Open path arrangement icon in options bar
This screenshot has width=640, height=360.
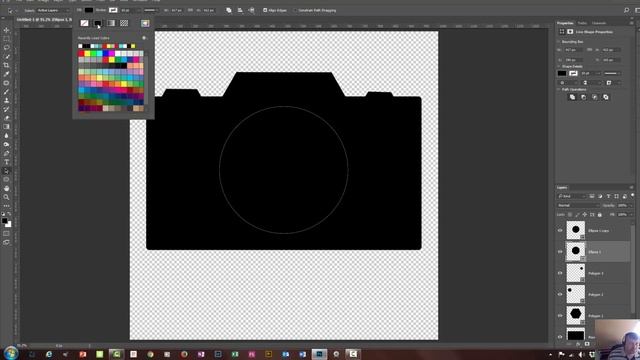click(251, 10)
